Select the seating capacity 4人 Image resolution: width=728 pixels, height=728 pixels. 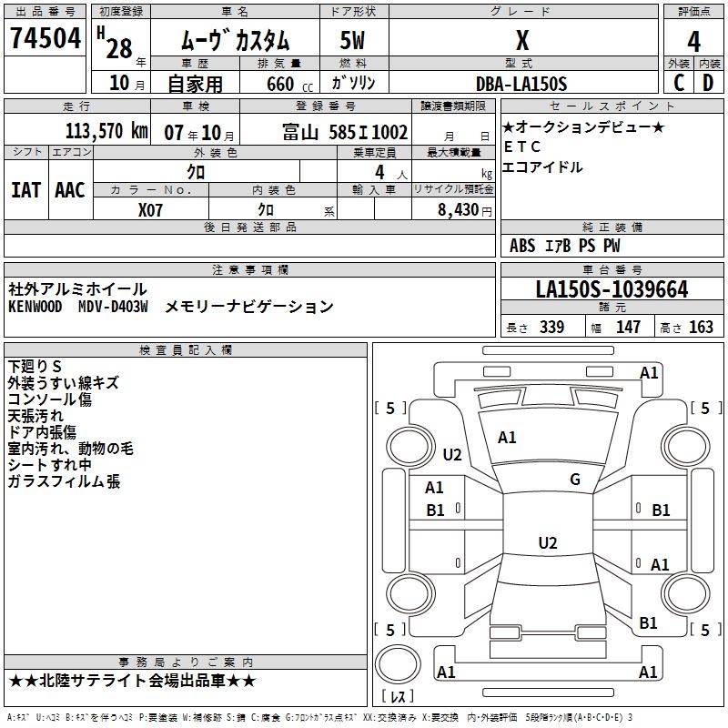[x=390, y=173]
